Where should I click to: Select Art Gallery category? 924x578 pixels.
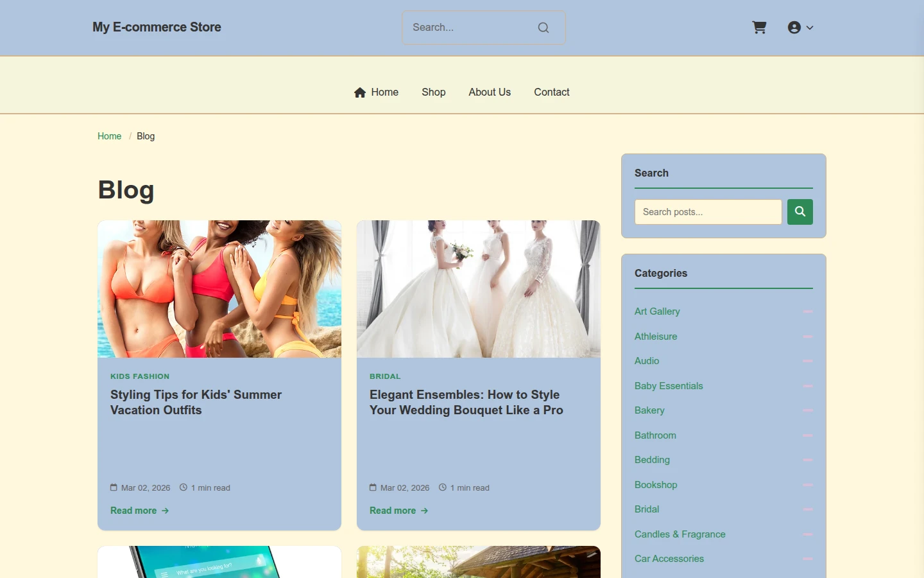[657, 311]
